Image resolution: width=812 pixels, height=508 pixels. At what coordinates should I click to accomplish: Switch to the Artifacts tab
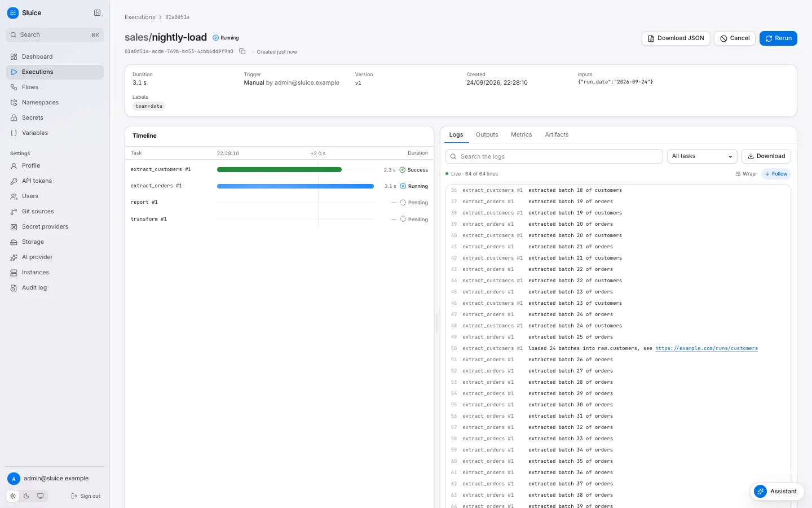pos(557,135)
